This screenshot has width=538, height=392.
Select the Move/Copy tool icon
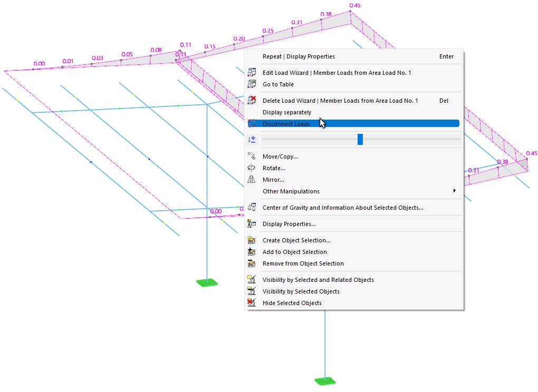[252, 156]
